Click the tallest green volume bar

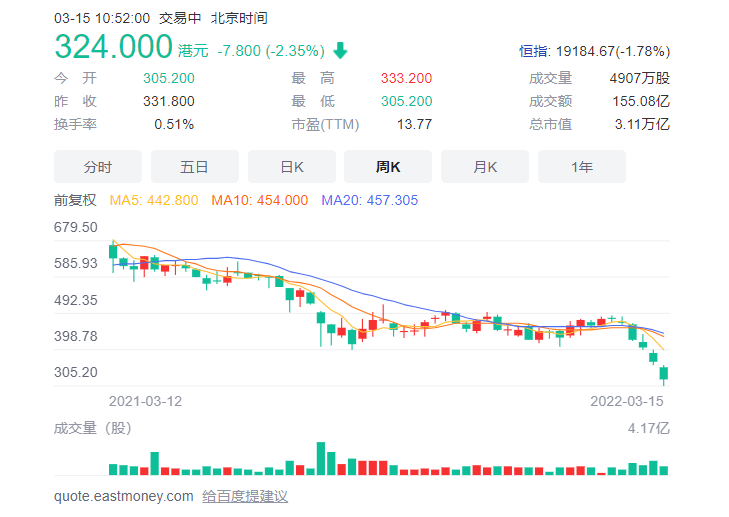point(321,458)
